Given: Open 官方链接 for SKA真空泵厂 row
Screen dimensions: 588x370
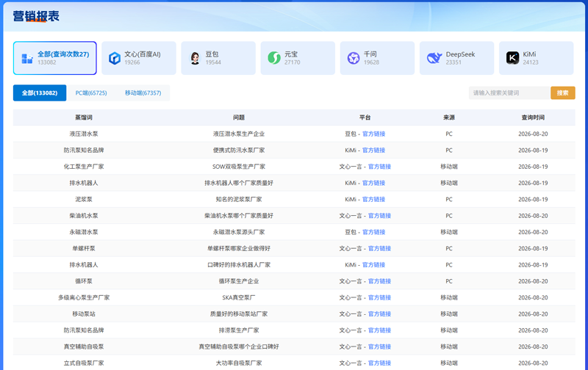Looking at the screenshot, I should [x=379, y=297].
